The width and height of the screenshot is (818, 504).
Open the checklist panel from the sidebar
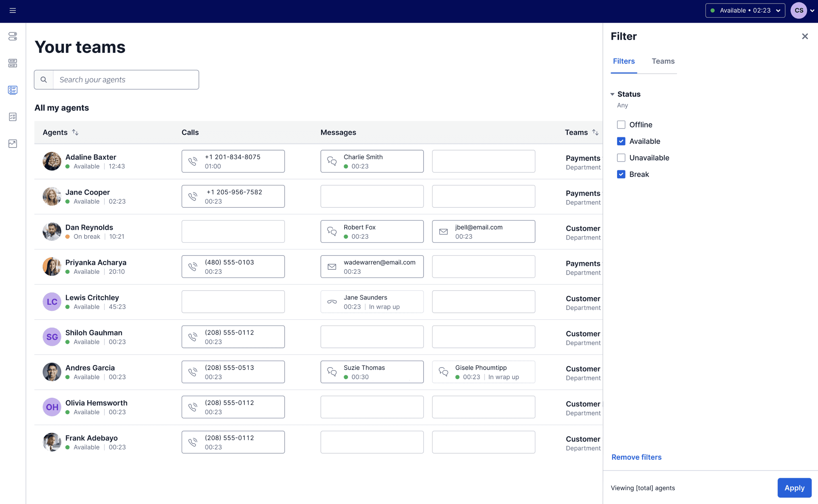(x=12, y=117)
